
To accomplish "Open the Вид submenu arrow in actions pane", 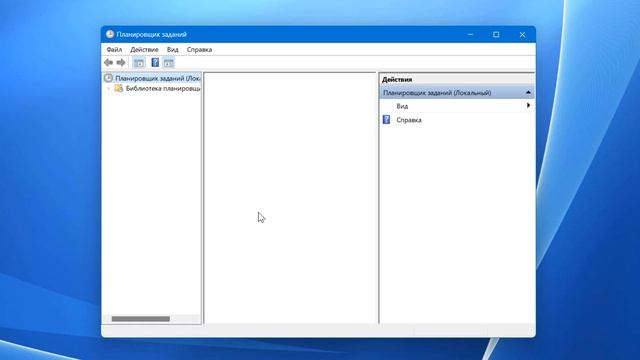I will [x=528, y=105].
